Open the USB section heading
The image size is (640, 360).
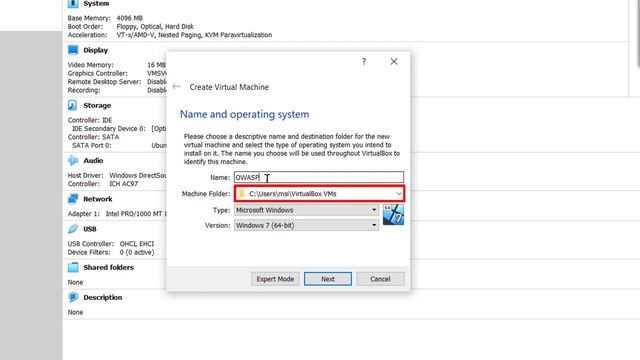click(90, 229)
